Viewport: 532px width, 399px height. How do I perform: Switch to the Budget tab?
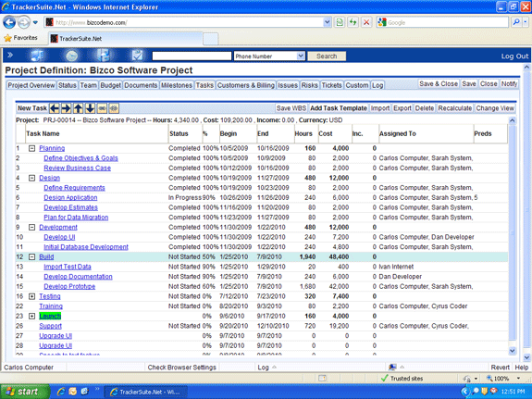click(x=111, y=85)
